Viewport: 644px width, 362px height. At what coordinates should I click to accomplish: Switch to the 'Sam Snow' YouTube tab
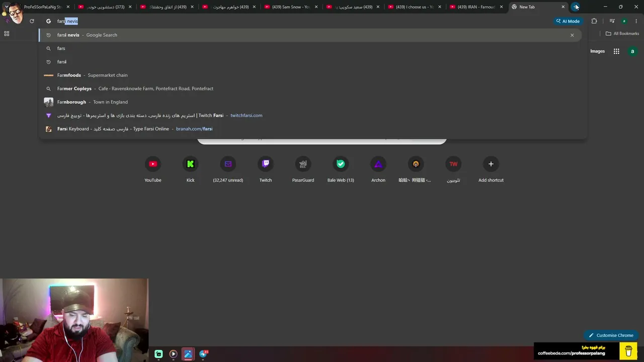coord(290,7)
